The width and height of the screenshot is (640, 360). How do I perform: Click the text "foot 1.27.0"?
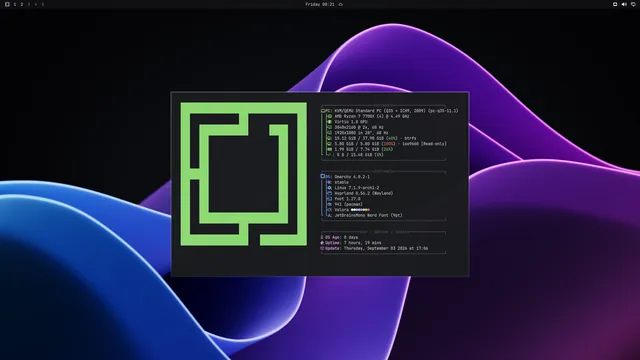pyautogui.click(x=347, y=199)
